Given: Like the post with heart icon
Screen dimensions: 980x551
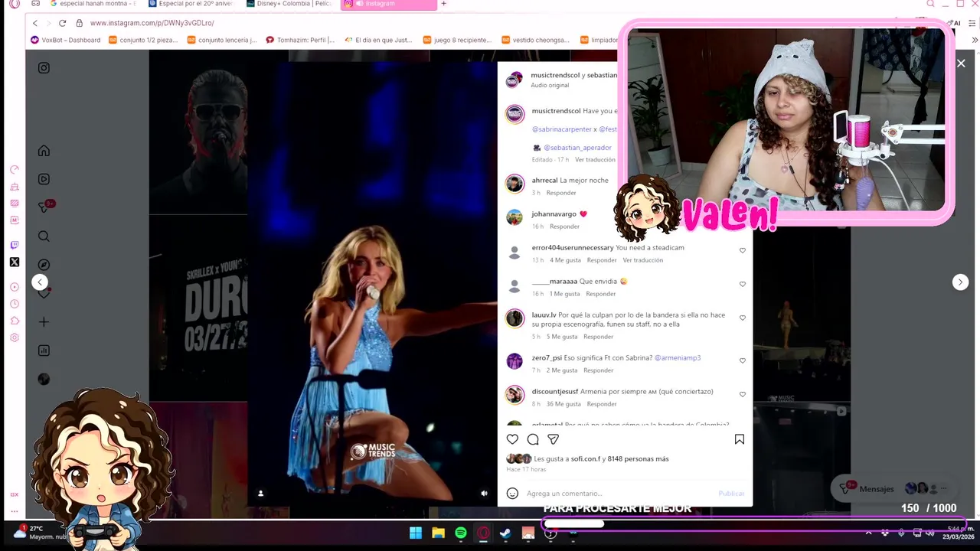Looking at the screenshot, I should 512,439.
